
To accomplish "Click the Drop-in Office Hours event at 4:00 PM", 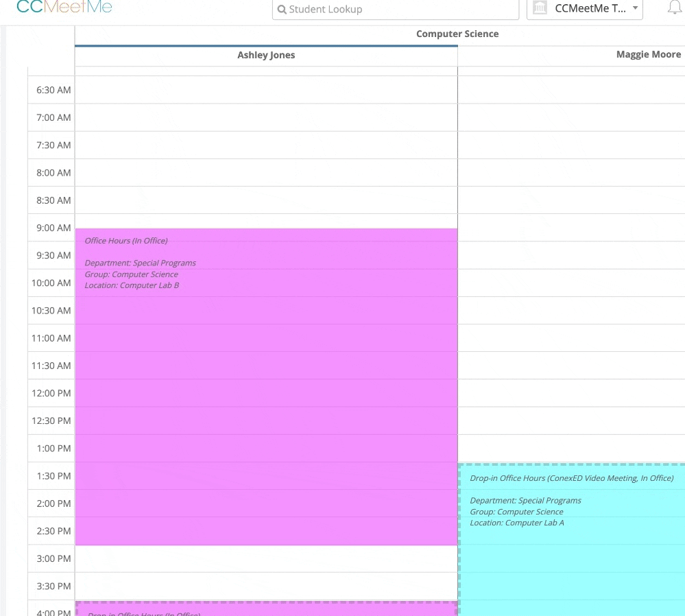I will tap(266, 611).
